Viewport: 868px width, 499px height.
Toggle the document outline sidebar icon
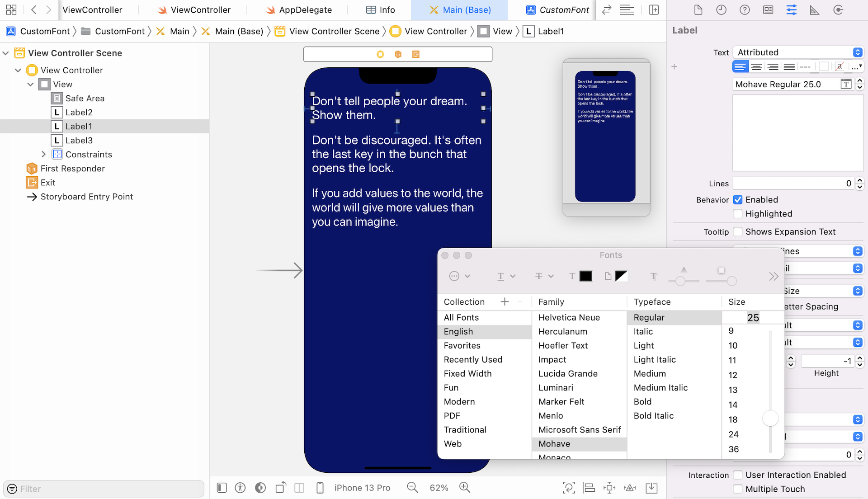pos(222,487)
